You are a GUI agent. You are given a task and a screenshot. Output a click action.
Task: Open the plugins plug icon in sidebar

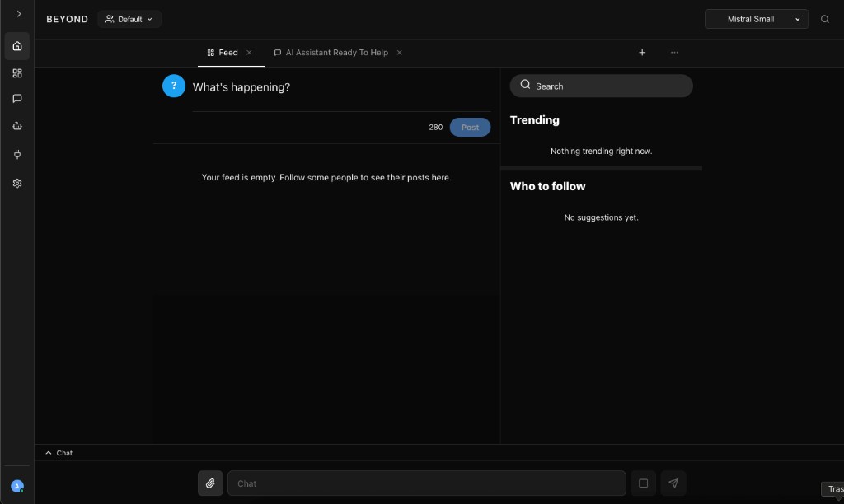tap(16, 154)
